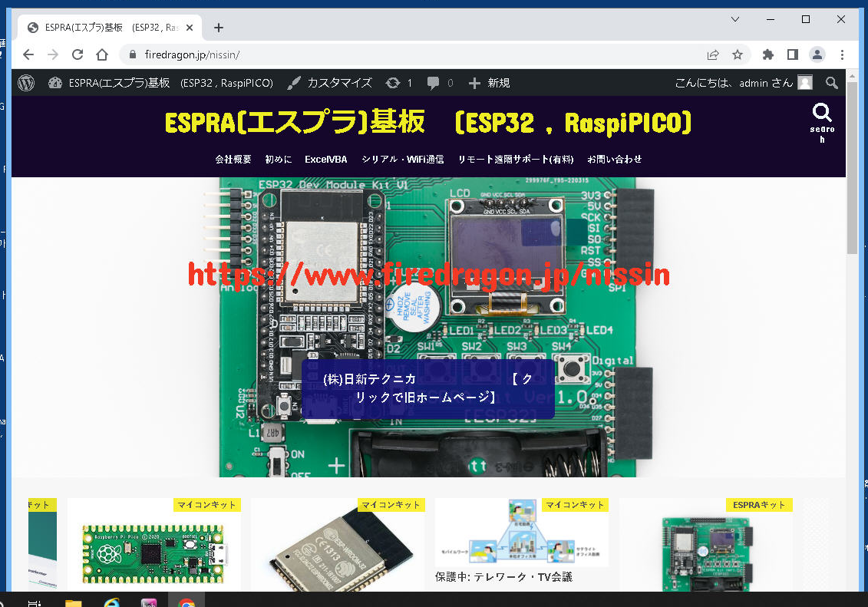Viewport: 868px width, 607px height.
Task: Open a new browser tab
Action: point(219,28)
